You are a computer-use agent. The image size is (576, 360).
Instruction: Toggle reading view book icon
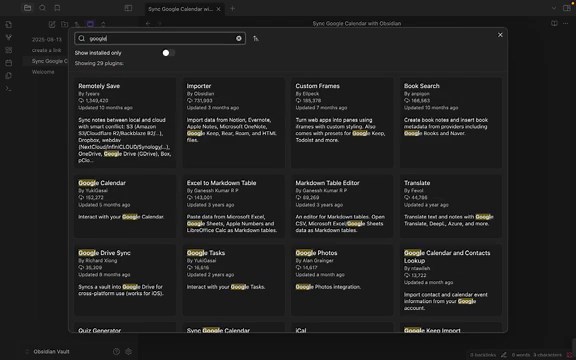554,23
